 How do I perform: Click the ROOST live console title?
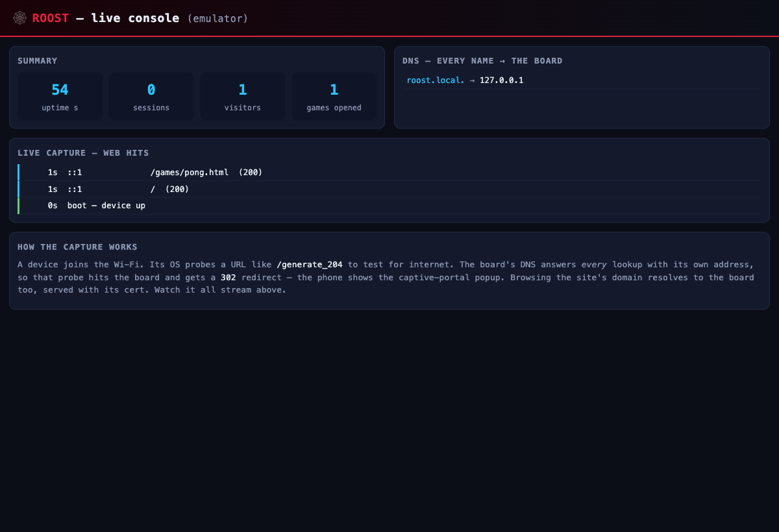(106, 18)
